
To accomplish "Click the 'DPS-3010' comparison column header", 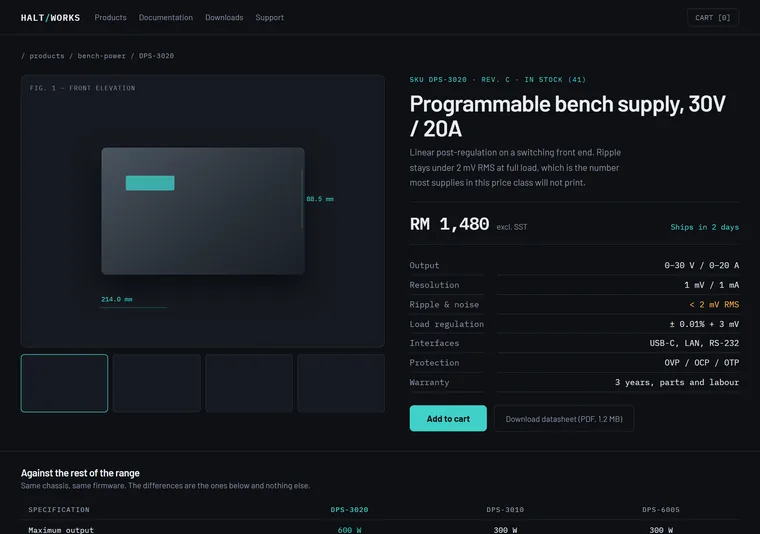I will 505,510.
